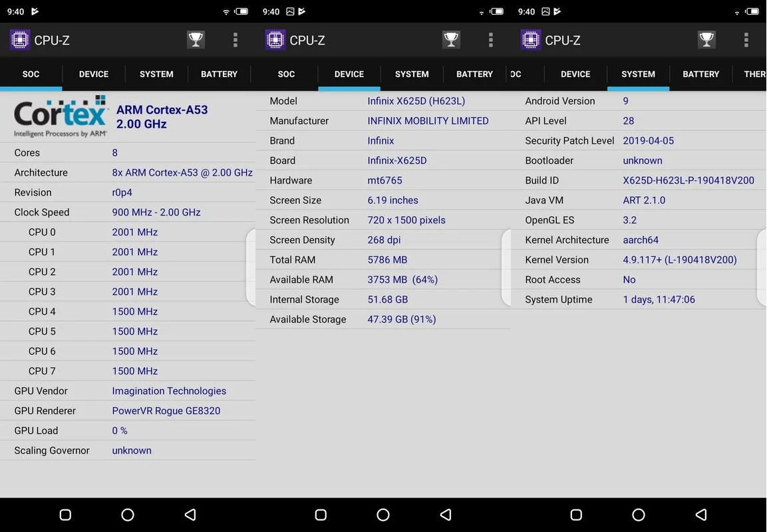Tap the CPU-Z app logo in the right screen

pos(530,40)
